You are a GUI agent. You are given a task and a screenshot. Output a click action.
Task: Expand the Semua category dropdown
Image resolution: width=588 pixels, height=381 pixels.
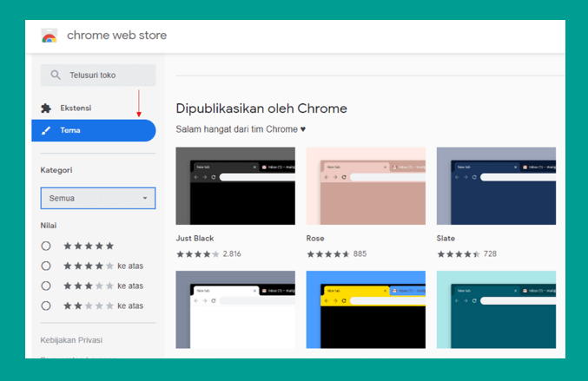[x=98, y=198]
